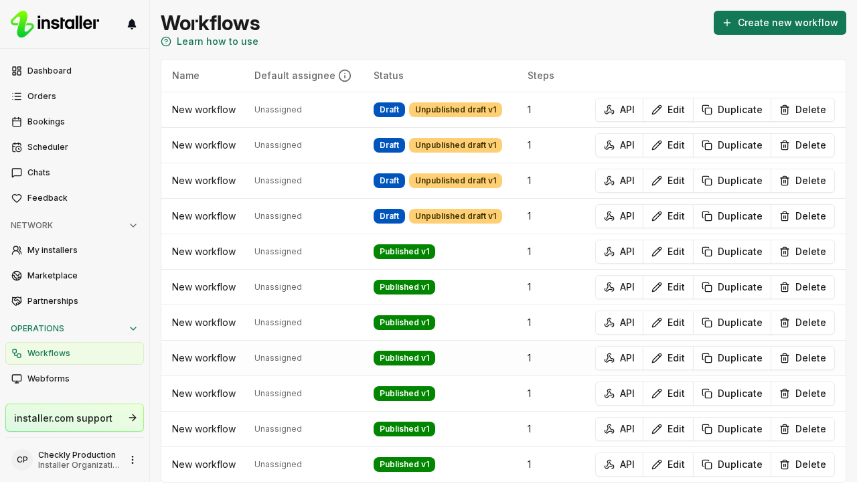
Task: Go to My installers
Action: (x=74, y=250)
